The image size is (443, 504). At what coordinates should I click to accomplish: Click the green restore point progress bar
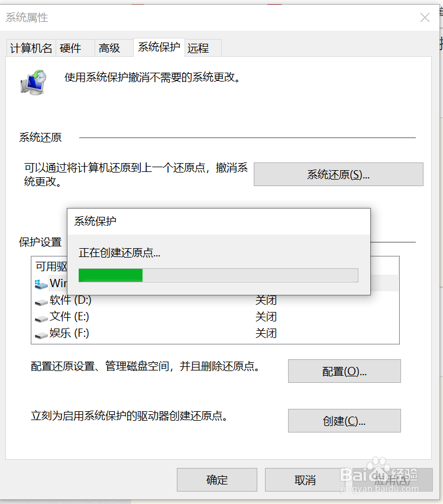[x=111, y=275]
